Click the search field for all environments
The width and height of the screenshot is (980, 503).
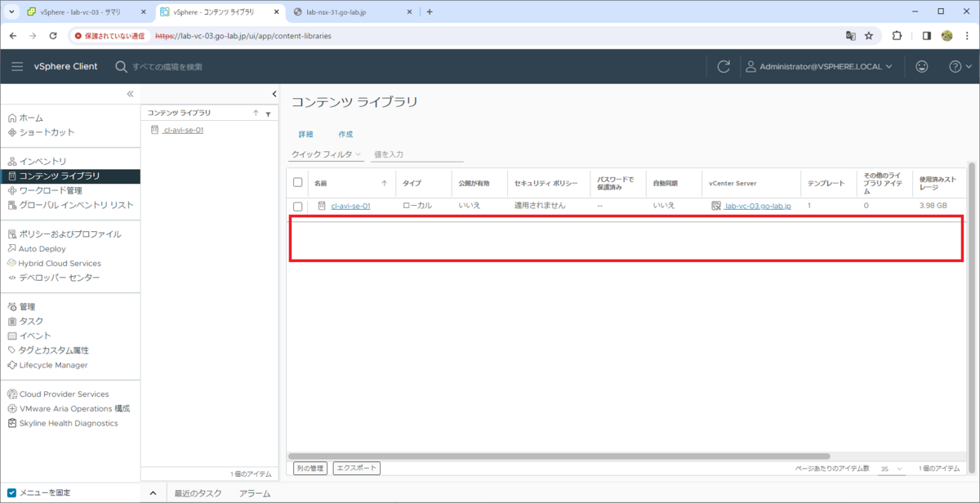click(x=167, y=66)
